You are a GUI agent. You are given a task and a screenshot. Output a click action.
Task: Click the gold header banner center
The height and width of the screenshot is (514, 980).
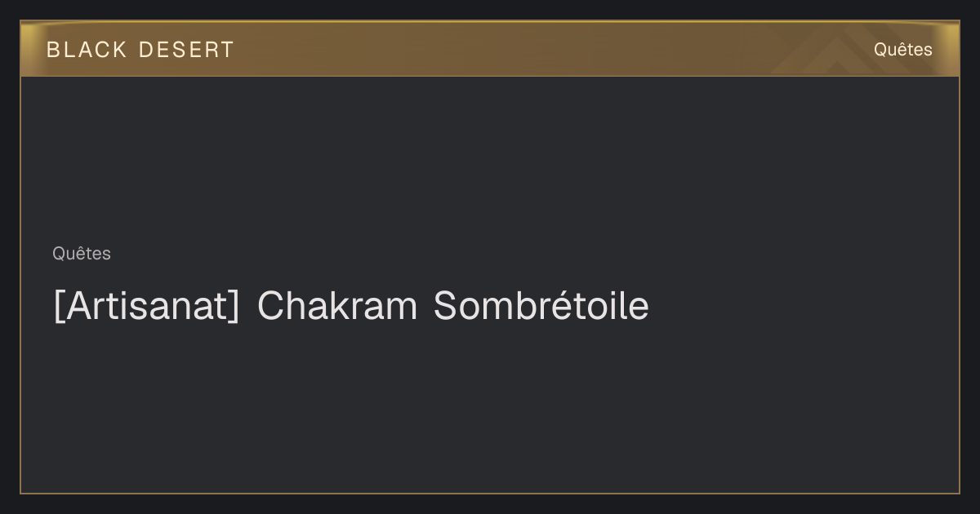(490, 49)
